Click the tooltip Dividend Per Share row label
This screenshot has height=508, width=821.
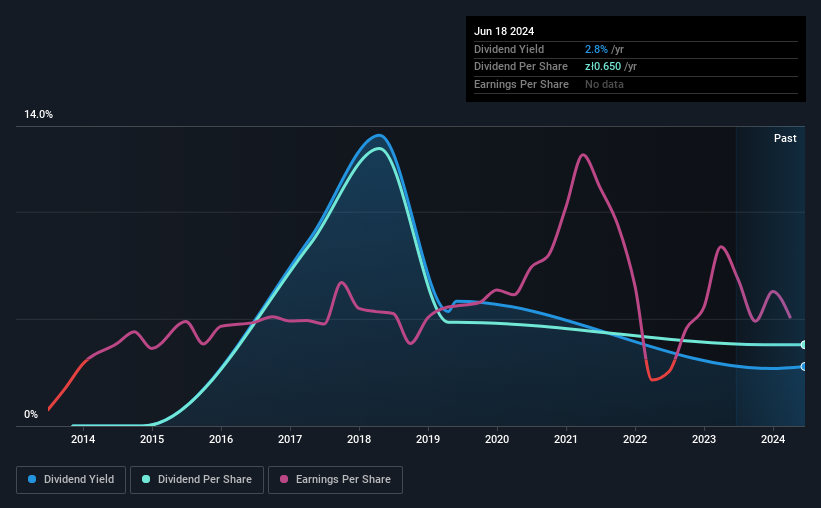click(x=520, y=67)
